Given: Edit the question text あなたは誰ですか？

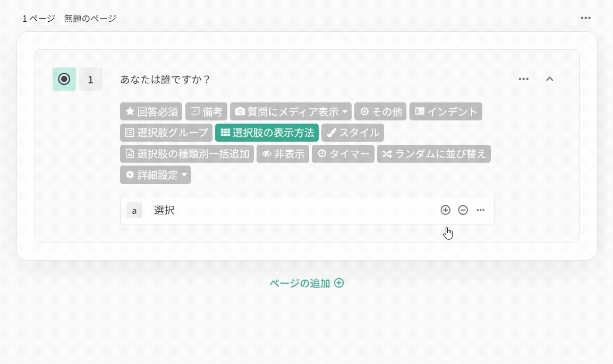Looking at the screenshot, I should pyautogui.click(x=165, y=79).
